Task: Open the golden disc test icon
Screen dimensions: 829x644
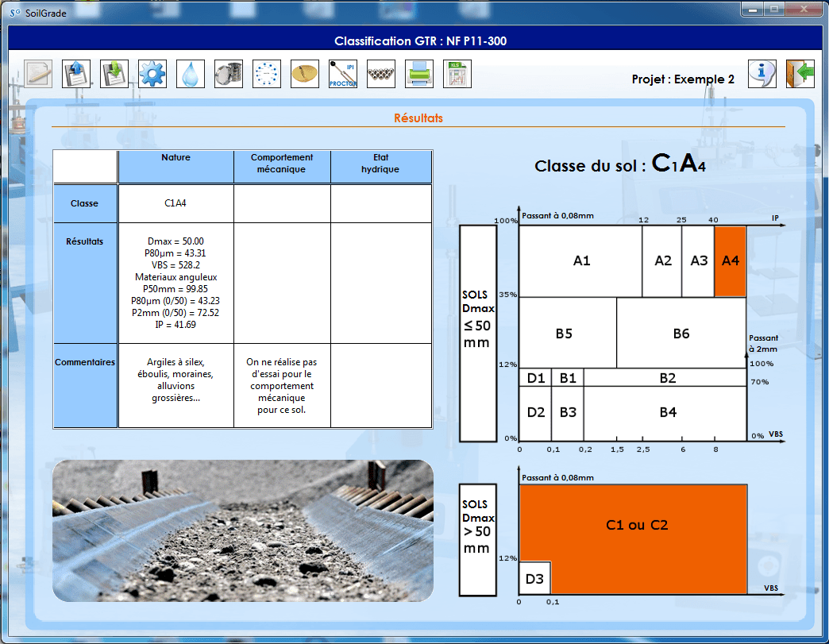Action: click(x=305, y=74)
